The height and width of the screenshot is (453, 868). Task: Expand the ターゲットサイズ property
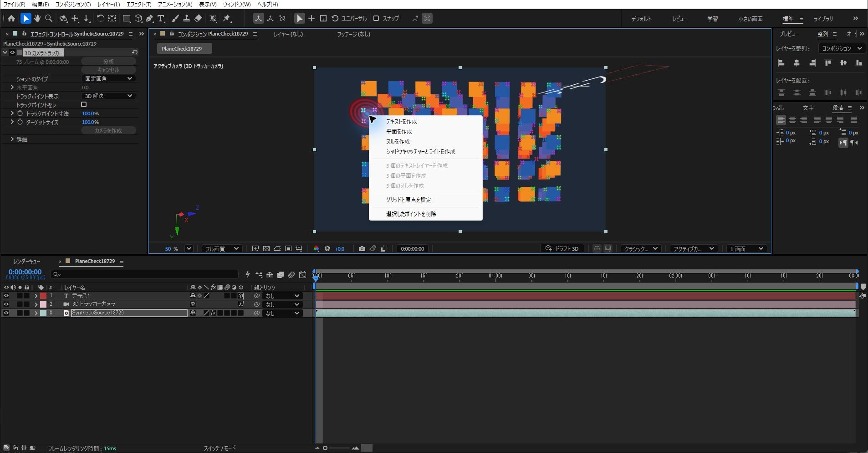pos(12,122)
